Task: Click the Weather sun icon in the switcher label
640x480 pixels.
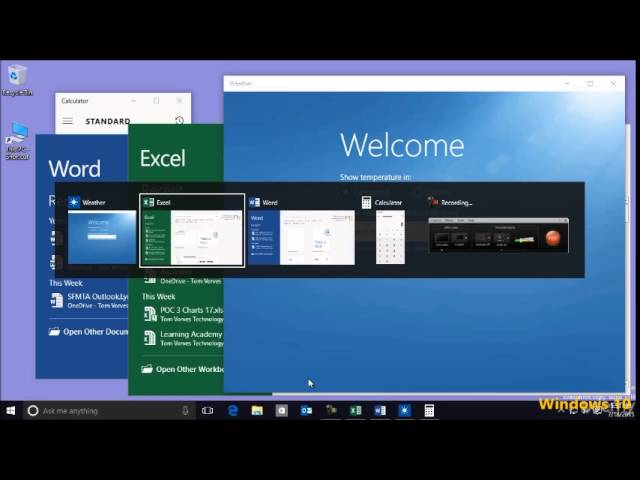Action: [x=74, y=202]
